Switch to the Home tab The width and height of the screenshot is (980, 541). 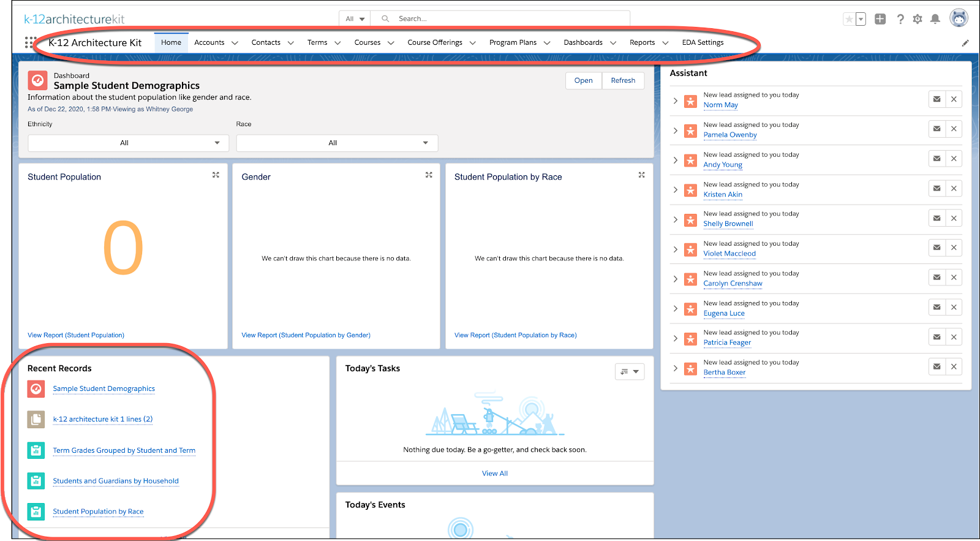click(x=171, y=42)
